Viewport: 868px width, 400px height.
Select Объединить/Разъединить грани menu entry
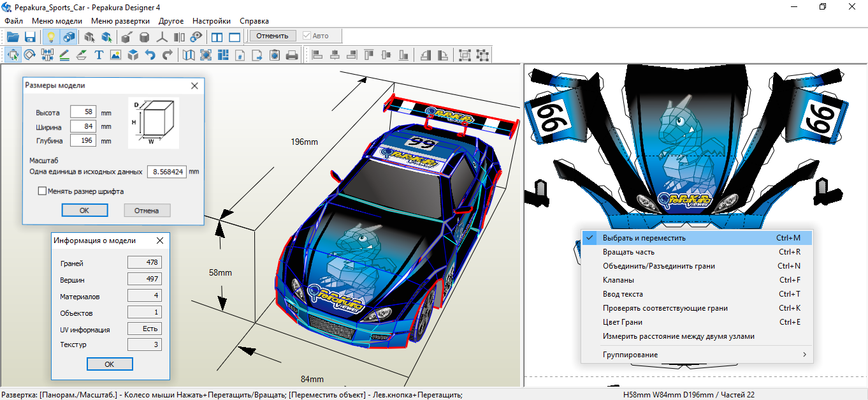(697, 266)
